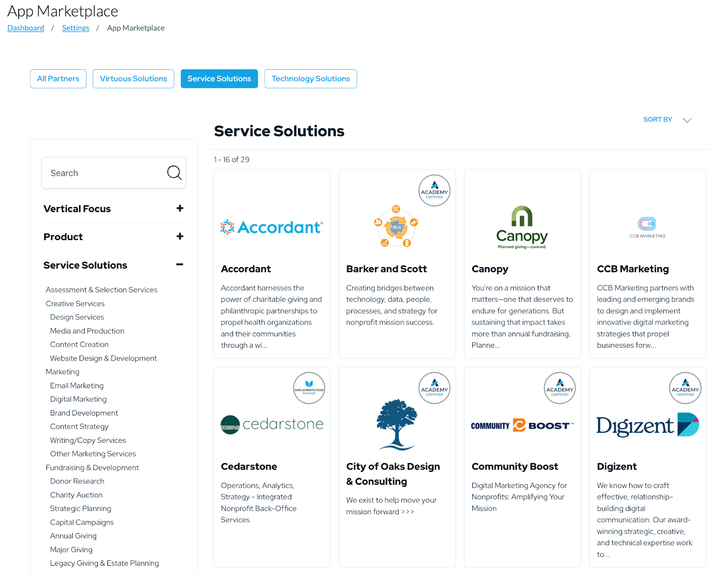This screenshot has height=573, width=728.
Task: Filter by Media and Production
Action: pyautogui.click(x=87, y=330)
